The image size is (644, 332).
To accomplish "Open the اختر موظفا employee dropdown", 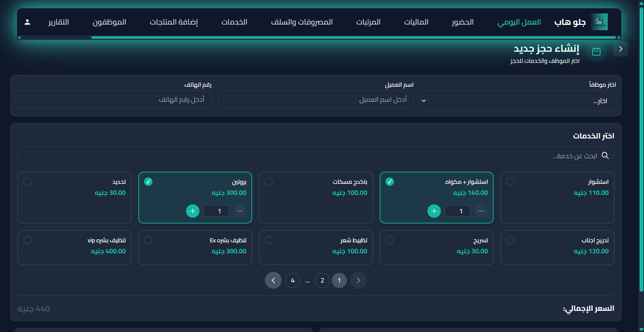I will point(518,100).
